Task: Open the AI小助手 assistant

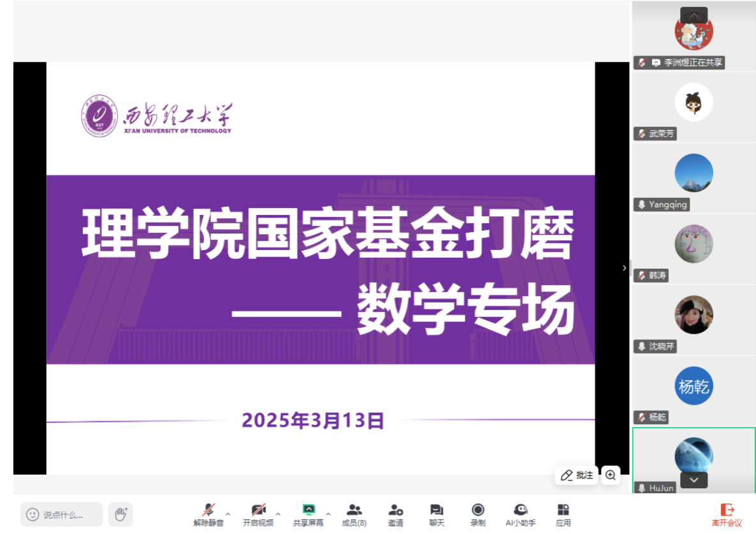Action: point(520,514)
